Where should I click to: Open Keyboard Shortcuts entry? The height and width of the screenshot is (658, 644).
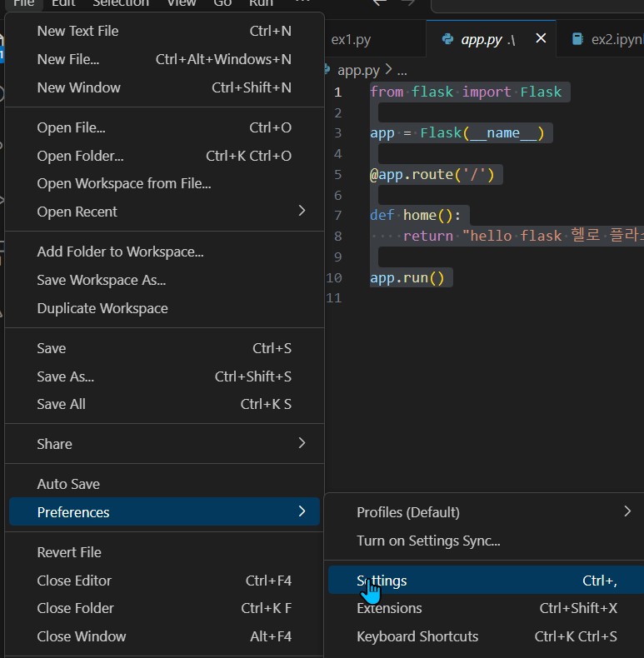(487, 636)
